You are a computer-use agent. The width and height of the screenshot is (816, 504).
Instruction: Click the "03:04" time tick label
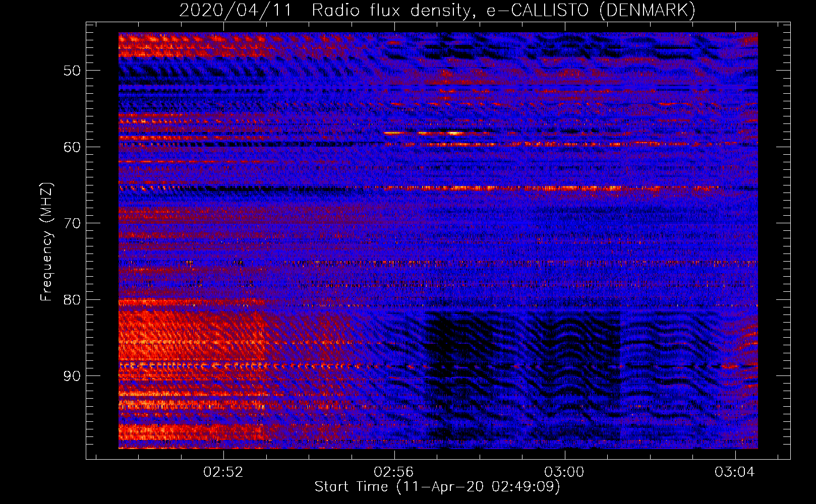click(x=734, y=472)
